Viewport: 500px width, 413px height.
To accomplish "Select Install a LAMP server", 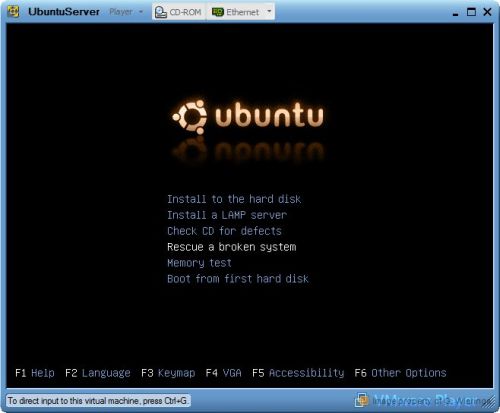I will pyautogui.click(x=227, y=215).
